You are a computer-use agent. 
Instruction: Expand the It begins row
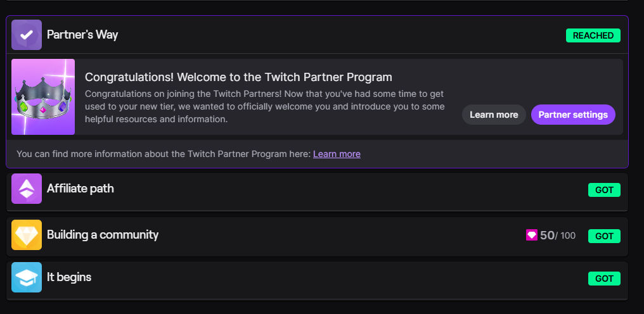click(x=317, y=278)
